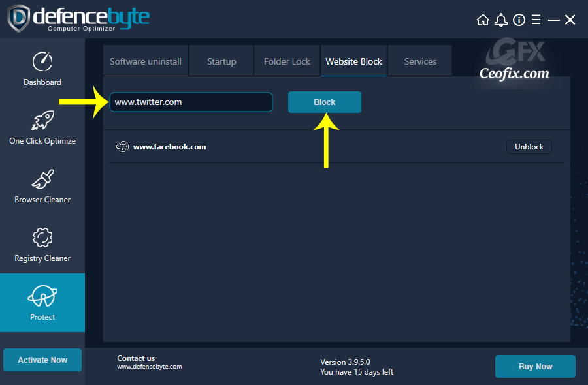Viewport: 588px width, 385px height.
Task: Open the Services tab
Action: [420, 61]
